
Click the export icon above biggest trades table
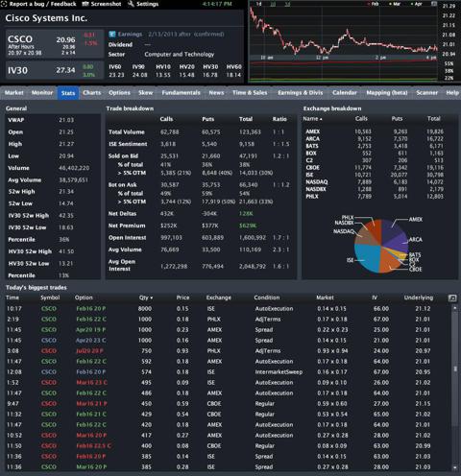(452, 298)
